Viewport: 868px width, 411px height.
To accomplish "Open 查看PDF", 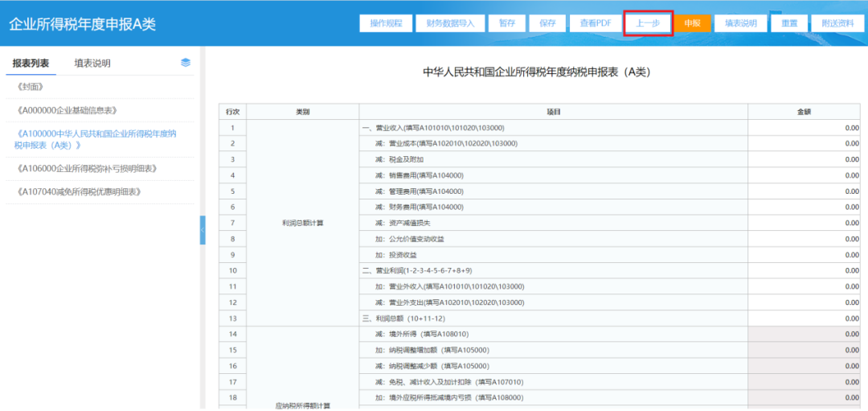I will [595, 23].
